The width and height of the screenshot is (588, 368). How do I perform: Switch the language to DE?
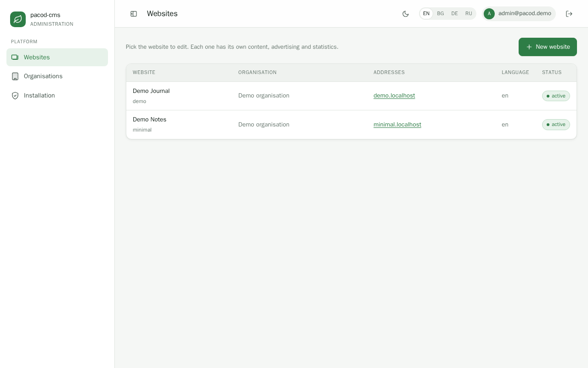[455, 14]
